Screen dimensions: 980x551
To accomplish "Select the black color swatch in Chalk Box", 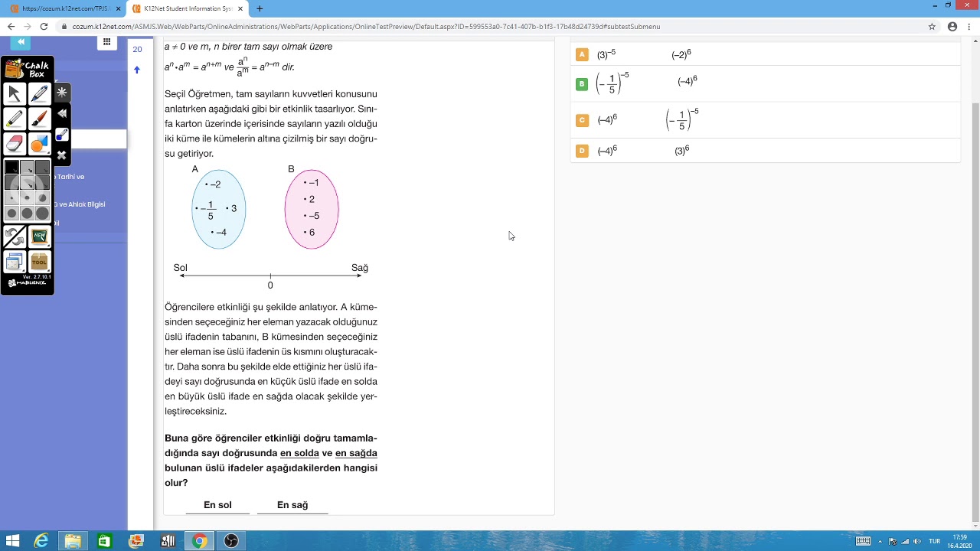I will 11,167.
